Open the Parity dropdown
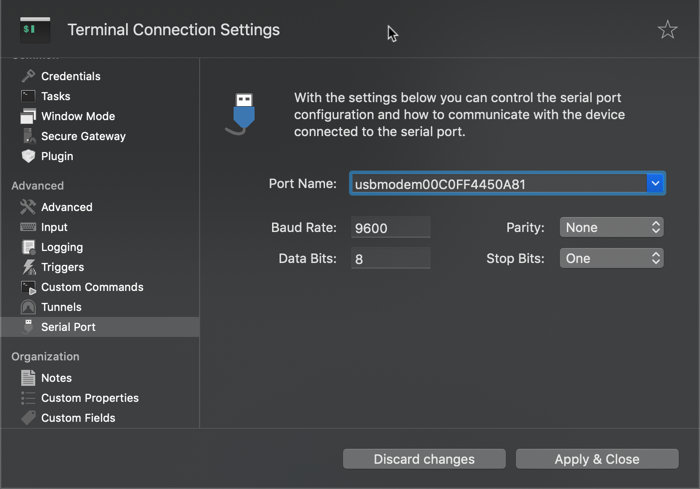The width and height of the screenshot is (700, 489). point(611,227)
